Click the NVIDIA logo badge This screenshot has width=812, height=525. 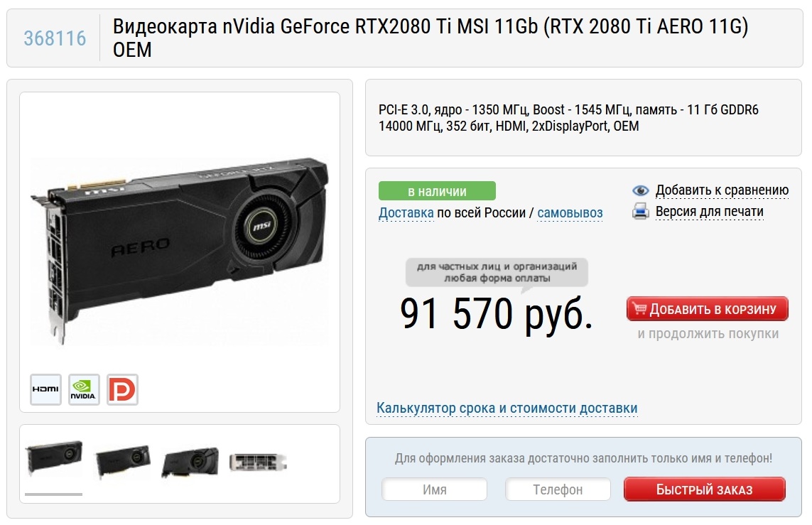[x=84, y=389]
